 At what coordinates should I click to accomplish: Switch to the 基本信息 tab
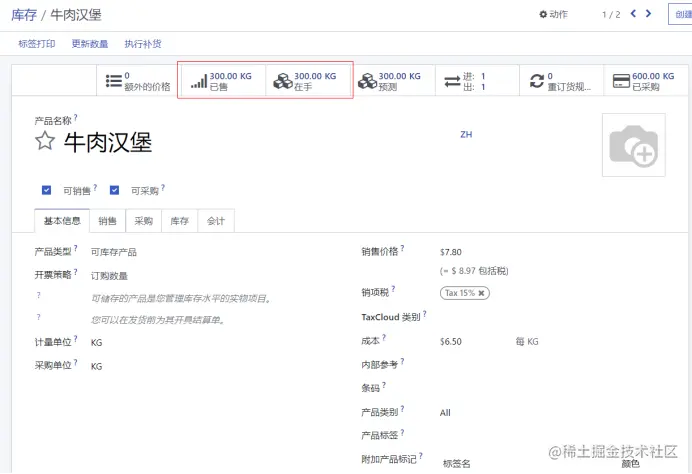pos(62,221)
